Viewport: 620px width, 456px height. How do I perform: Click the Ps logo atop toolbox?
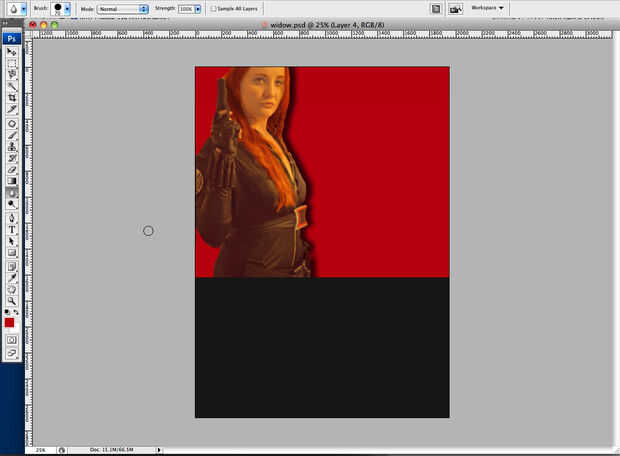coord(11,39)
